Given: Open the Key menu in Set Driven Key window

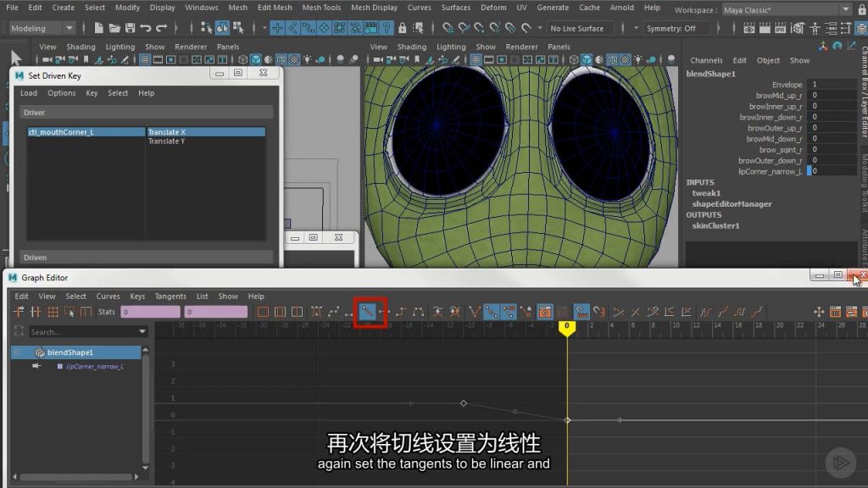Looking at the screenshot, I should [92, 93].
